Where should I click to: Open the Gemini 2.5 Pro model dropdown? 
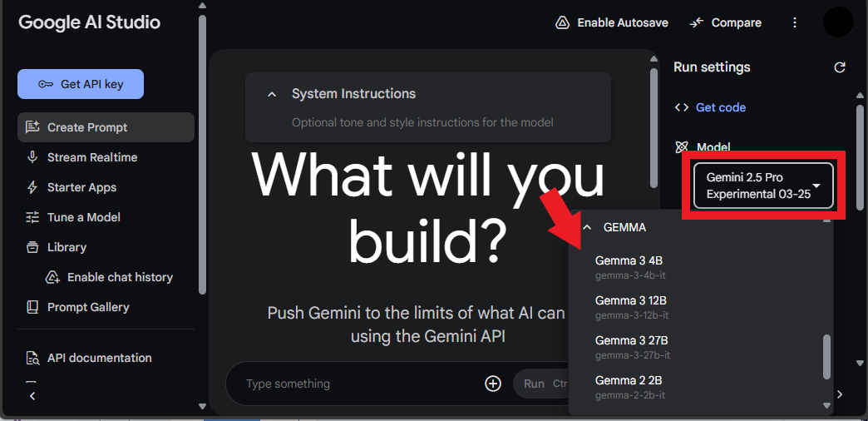[x=763, y=186]
